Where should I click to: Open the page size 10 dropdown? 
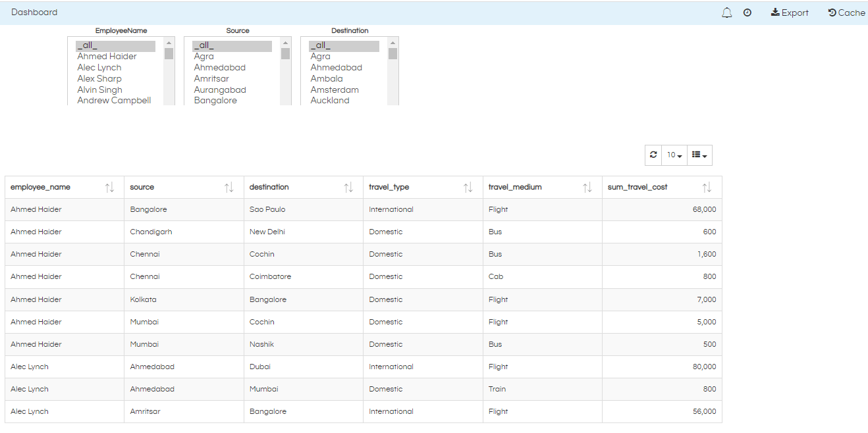(674, 155)
